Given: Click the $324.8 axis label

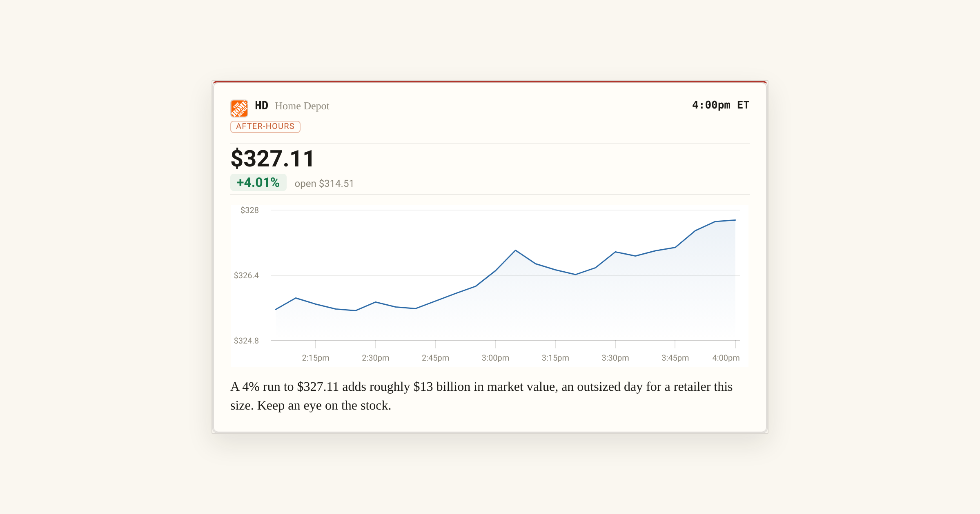Looking at the screenshot, I should [x=246, y=341].
